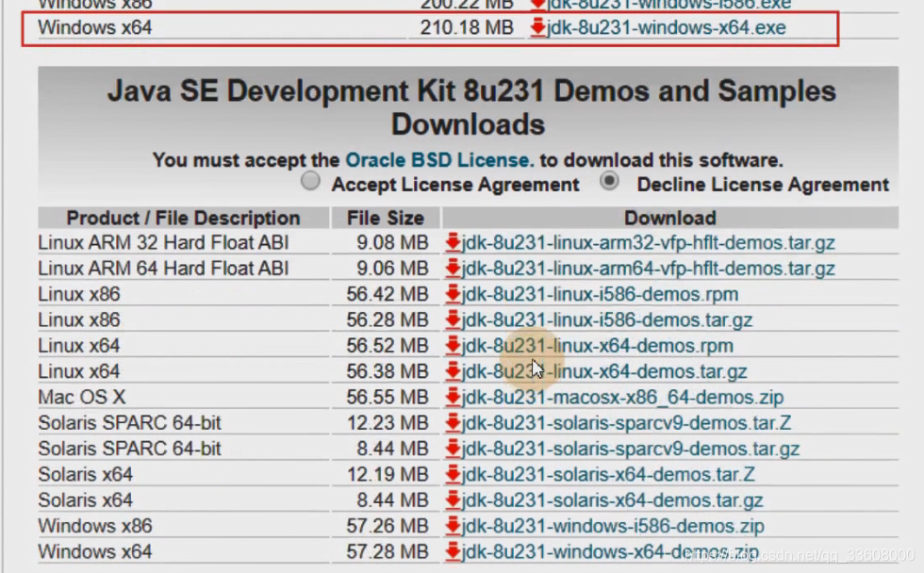Download jdk-8u231-windows-i586-demos.zip
This screenshot has width=924, height=573.
(613, 525)
